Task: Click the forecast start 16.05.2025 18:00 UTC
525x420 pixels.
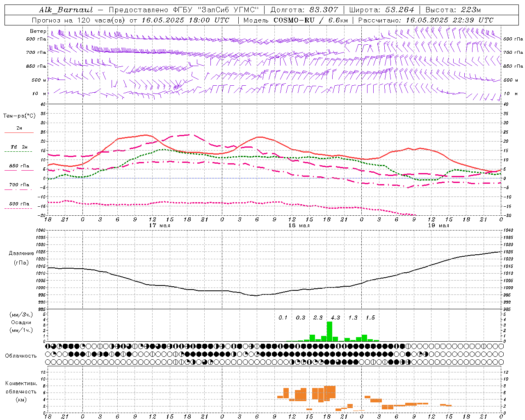Action: (185, 20)
